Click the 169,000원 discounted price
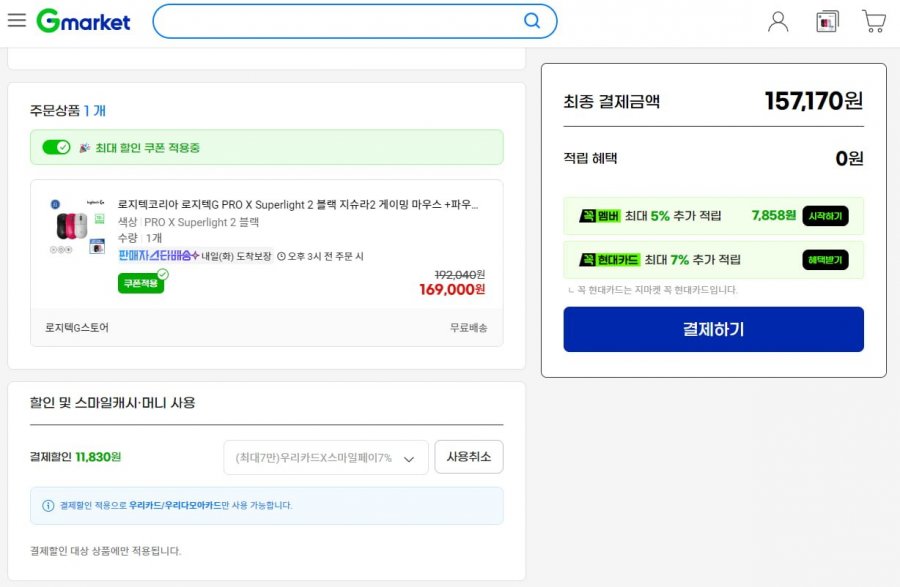Viewport: 900px width, 587px height. click(452, 289)
